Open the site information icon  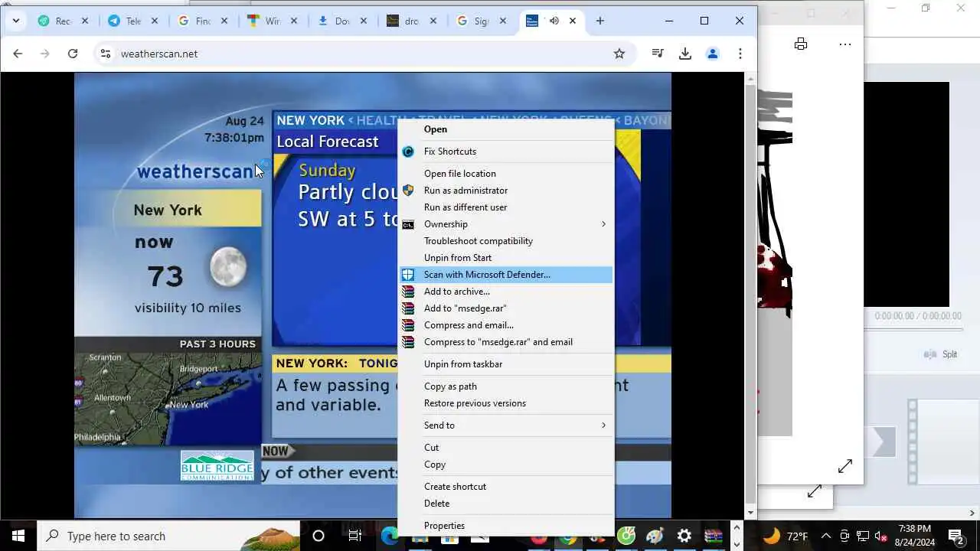click(x=106, y=54)
